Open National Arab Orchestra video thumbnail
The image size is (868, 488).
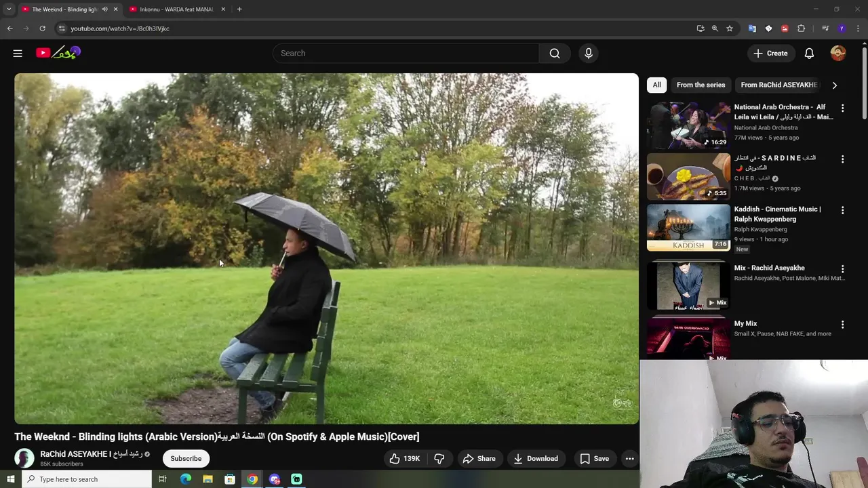(x=688, y=125)
